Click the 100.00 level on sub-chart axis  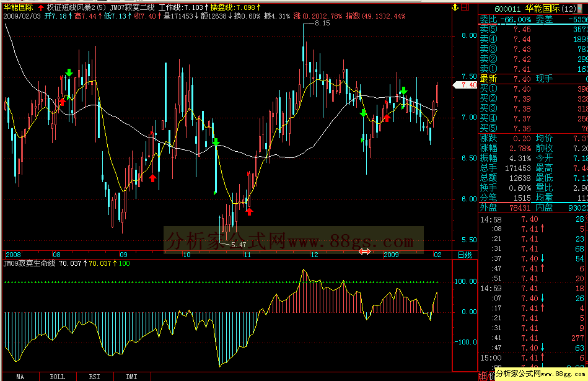point(465,281)
